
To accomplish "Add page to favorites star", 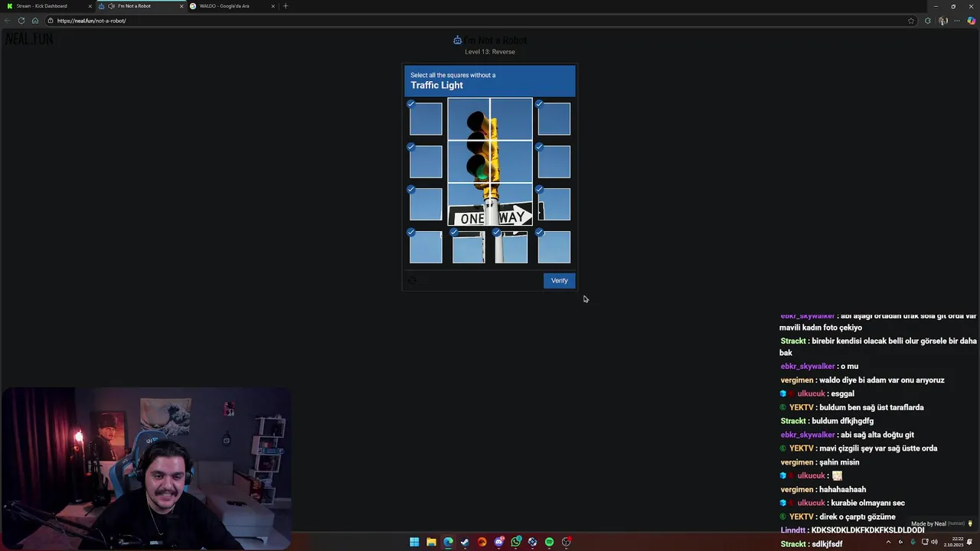I will [911, 21].
